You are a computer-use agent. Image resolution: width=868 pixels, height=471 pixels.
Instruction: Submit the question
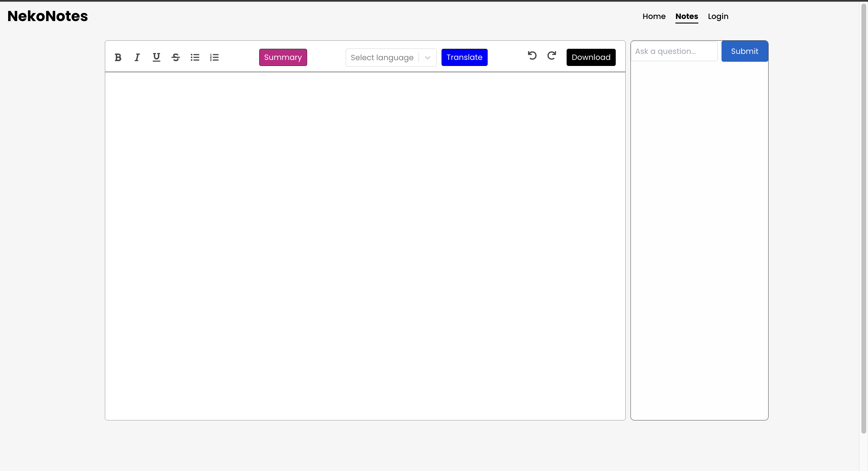coord(744,51)
